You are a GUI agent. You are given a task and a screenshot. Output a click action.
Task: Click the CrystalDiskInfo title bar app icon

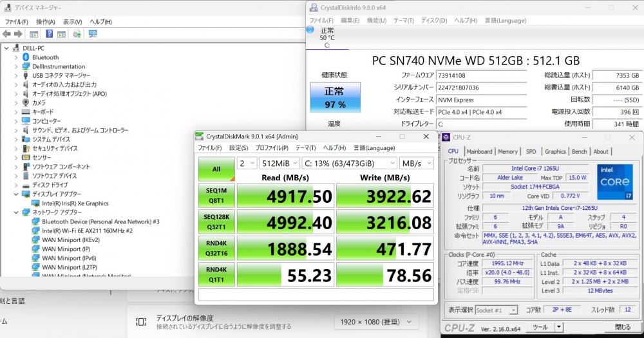[x=314, y=7]
